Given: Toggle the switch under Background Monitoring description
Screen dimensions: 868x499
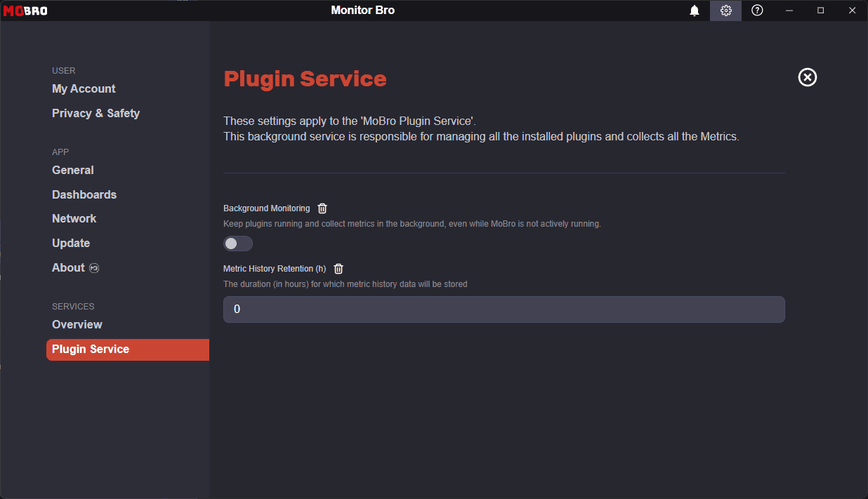Looking at the screenshot, I should click(237, 243).
